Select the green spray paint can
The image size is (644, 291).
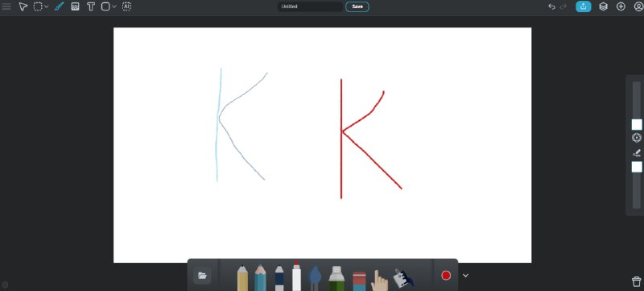[x=336, y=278]
